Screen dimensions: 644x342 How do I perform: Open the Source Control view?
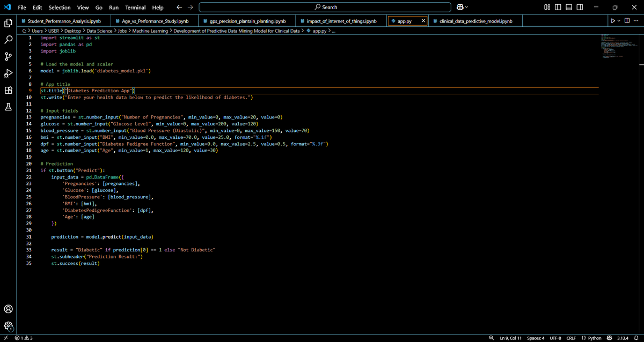click(x=8, y=57)
